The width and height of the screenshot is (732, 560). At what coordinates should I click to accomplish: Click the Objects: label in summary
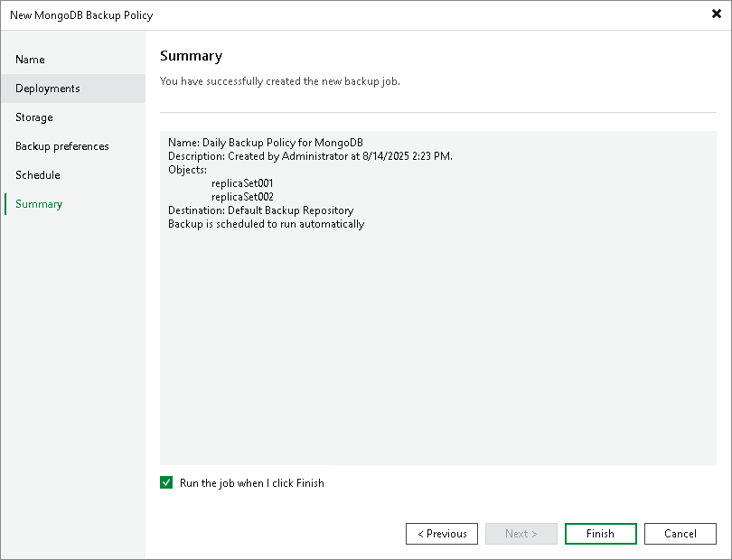187,170
